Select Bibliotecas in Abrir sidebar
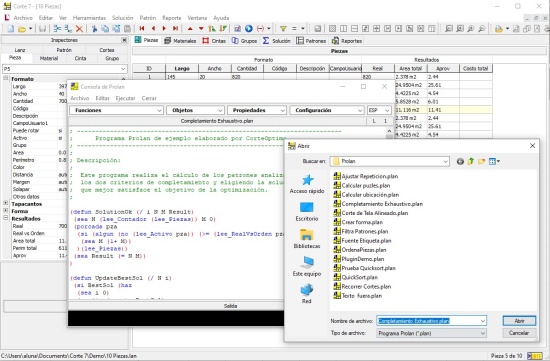Screen dimensions: 550x361 pos(307,239)
